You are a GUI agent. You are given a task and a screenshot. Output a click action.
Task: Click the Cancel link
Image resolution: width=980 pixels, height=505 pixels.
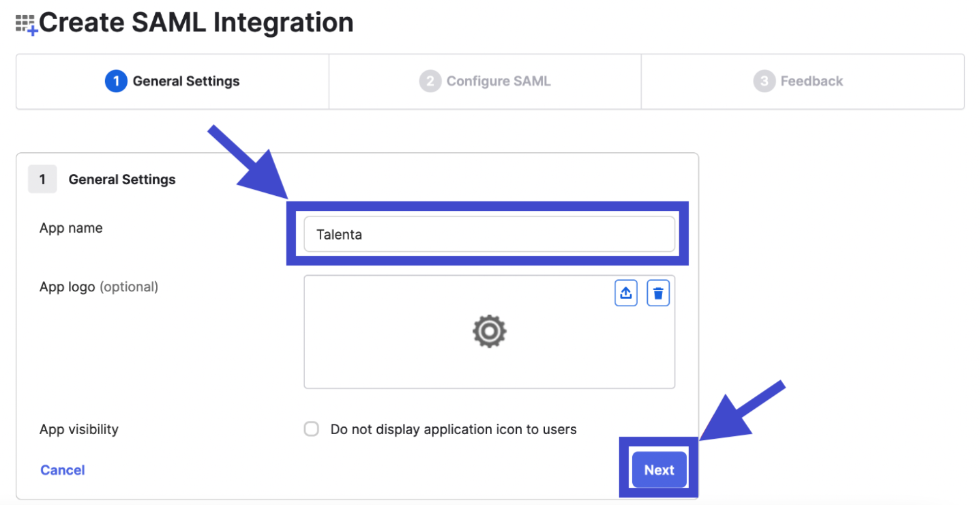[63, 470]
